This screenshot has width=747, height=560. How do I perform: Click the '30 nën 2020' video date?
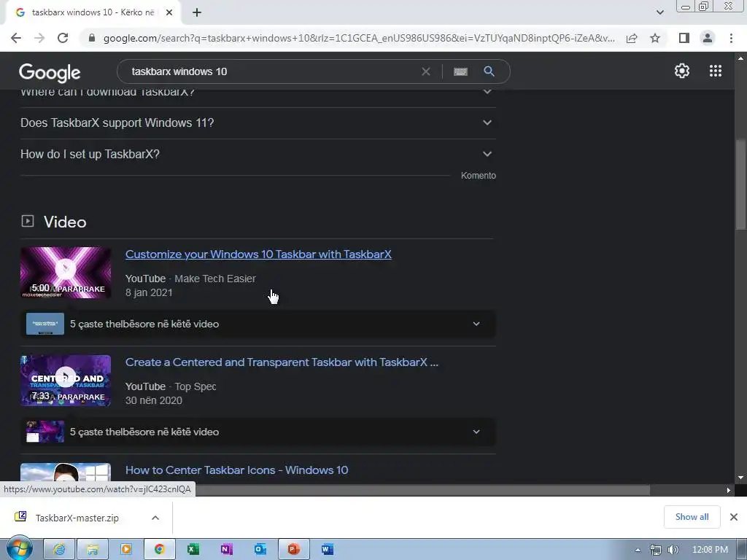154,400
